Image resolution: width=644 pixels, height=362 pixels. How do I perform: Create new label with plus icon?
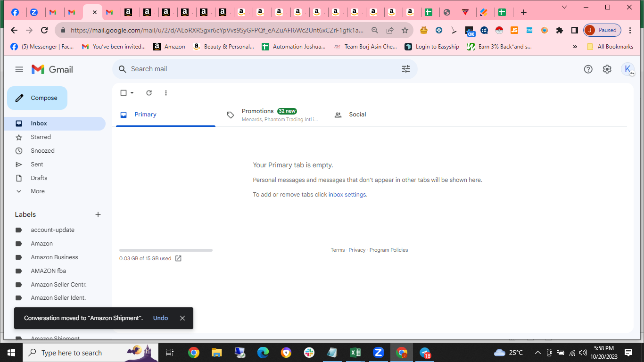98,214
